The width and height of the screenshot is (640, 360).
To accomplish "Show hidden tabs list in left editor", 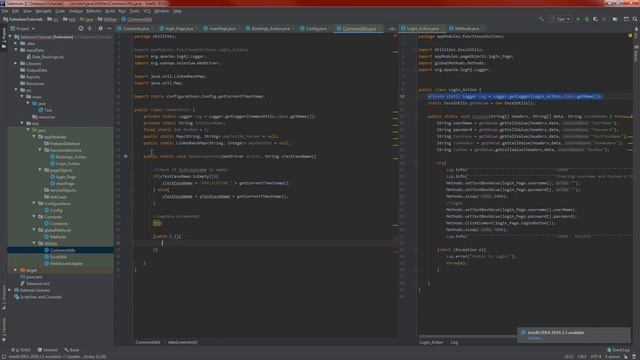I will (391, 29).
